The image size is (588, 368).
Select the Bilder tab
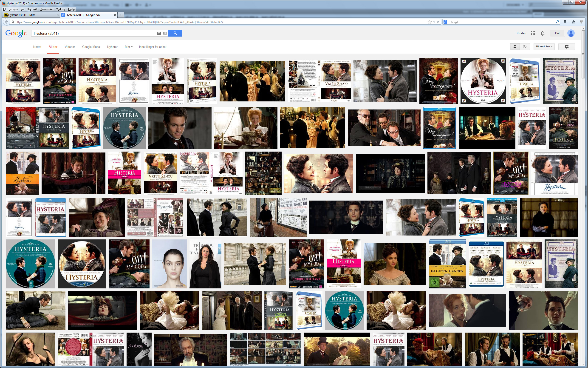tap(53, 47)
